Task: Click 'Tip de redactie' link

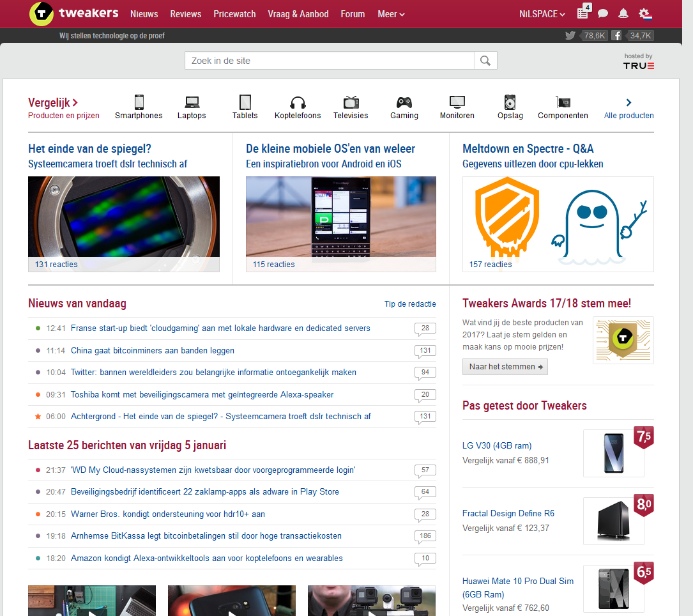Action: click(x=410, y=304)
